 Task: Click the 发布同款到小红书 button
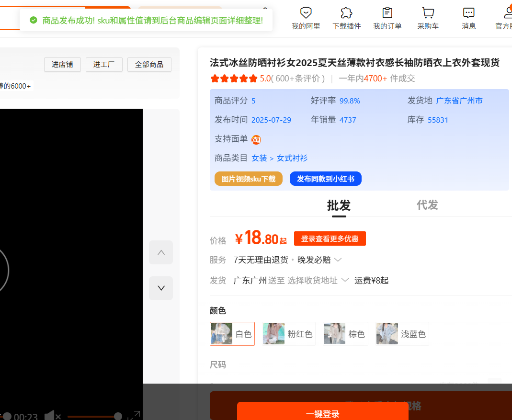coord(325,179)
